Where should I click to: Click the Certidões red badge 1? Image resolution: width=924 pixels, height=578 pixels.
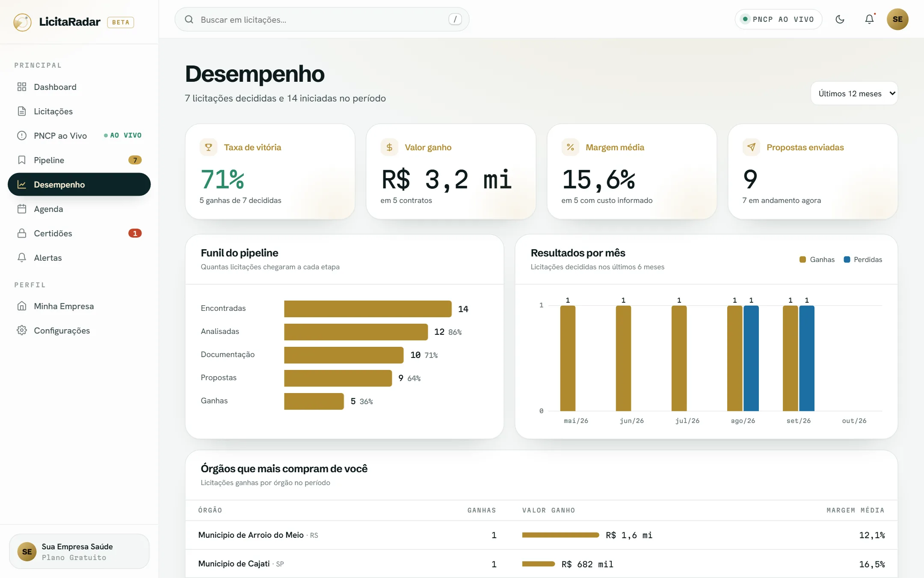pos(135,233)
